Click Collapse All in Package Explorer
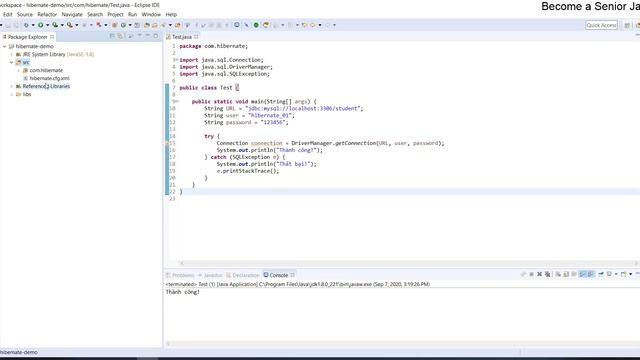 tap(112, 36)
